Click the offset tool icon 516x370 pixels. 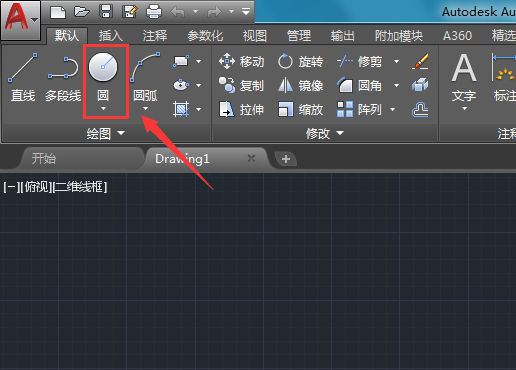tap(420, 109)
